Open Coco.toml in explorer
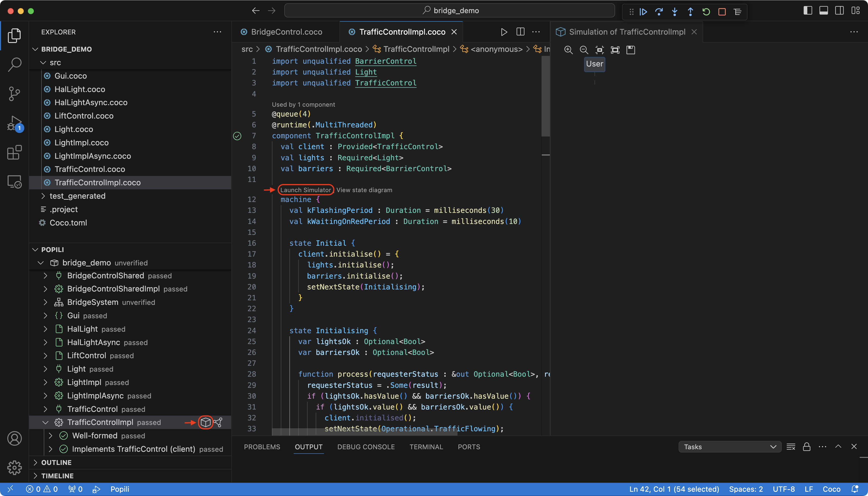868x496 pixels. pyautogui.click(x=68, y=222)
